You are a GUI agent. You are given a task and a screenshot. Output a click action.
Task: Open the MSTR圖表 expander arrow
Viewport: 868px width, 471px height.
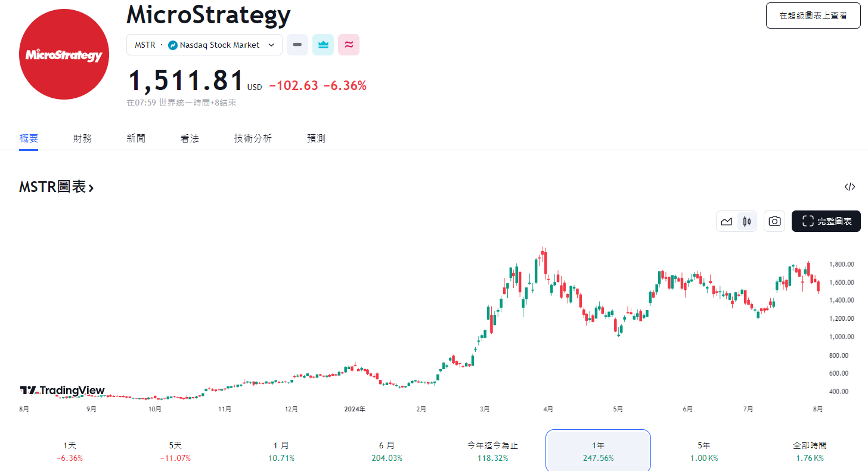91,187
